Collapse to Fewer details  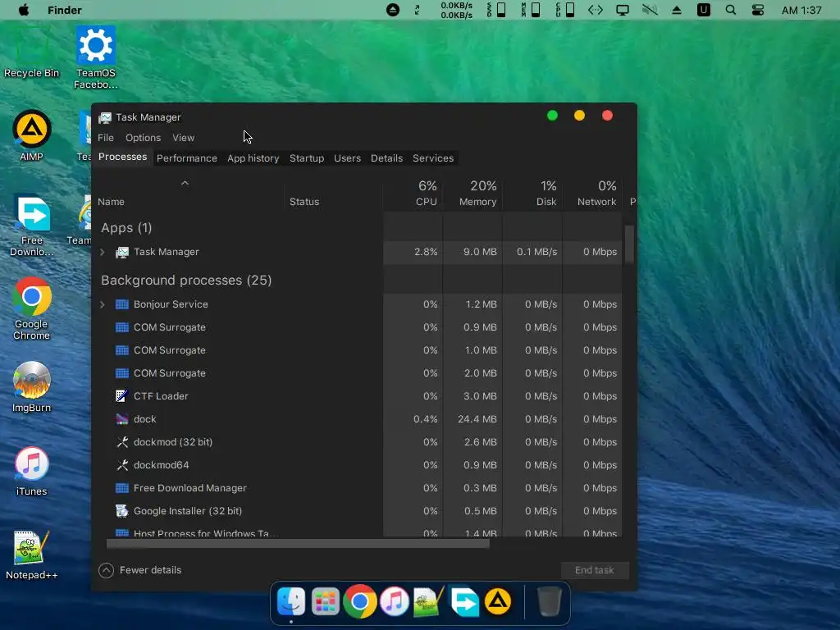[140, 570]
